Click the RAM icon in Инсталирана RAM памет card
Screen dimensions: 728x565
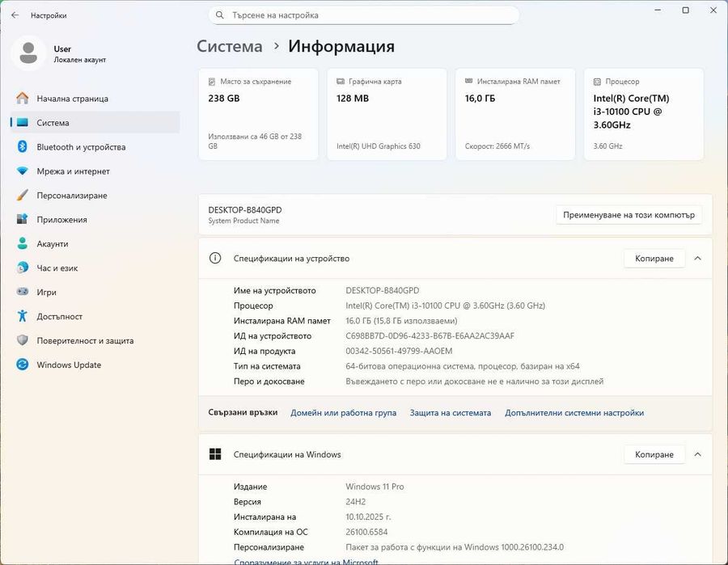point(468,81)
